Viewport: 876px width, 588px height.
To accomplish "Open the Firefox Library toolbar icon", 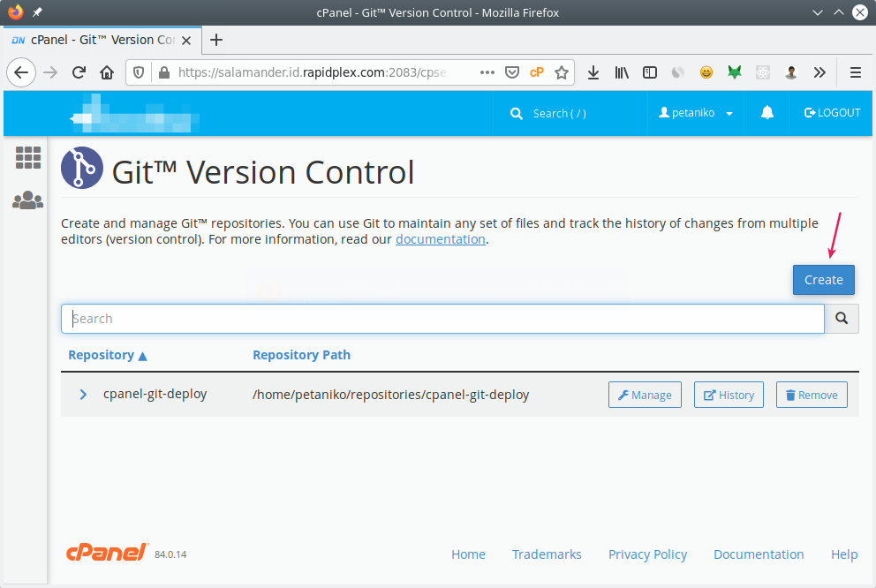I will click(x=622, y=72).
